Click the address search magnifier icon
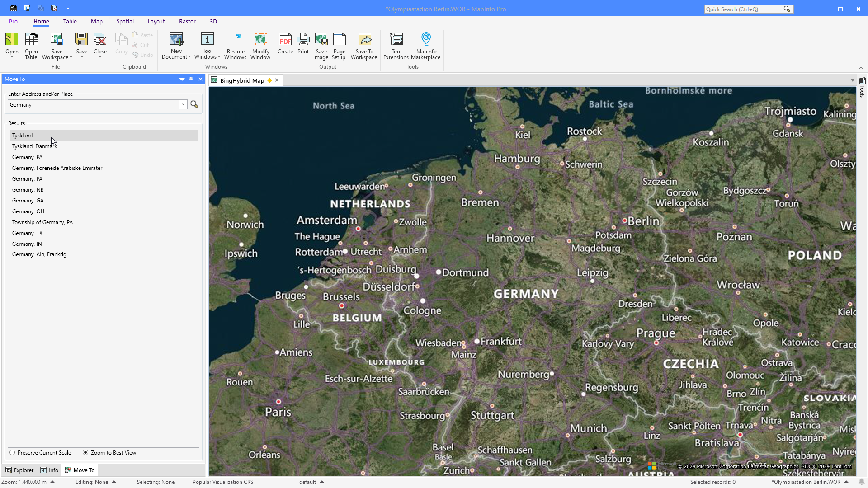 [194, 104]
